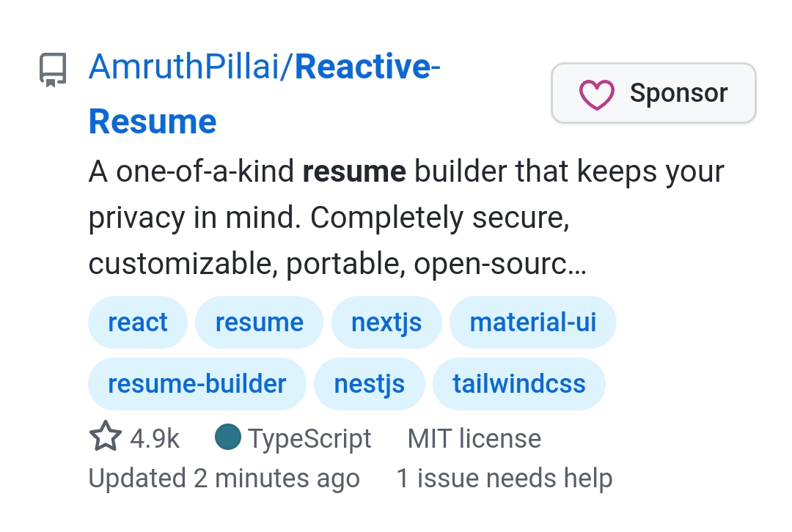Select the tailwindcss topic tag
Screen dimensions: 792x532
point(518,383)
